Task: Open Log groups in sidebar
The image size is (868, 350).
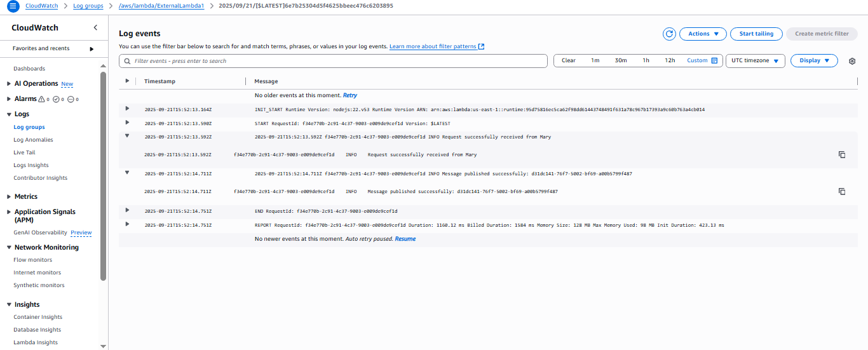Action: (x=29, y=127)
